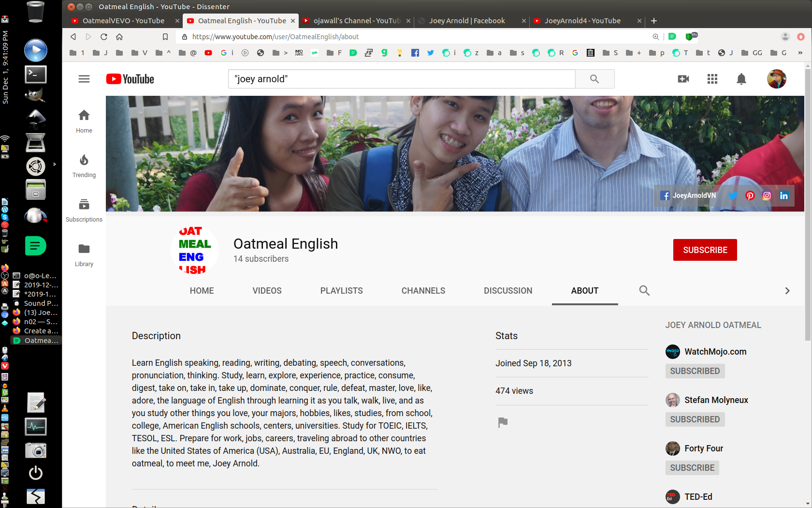Image resolution: width=812 pixels, height=508 pixels.
Task: Open the Facebook bookmark in bookmarks bar
Action: tap(415, 53)
